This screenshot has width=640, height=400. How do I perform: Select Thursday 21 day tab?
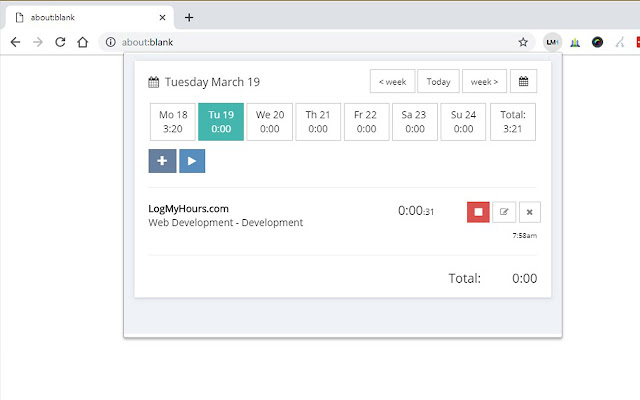coord(318,122)
